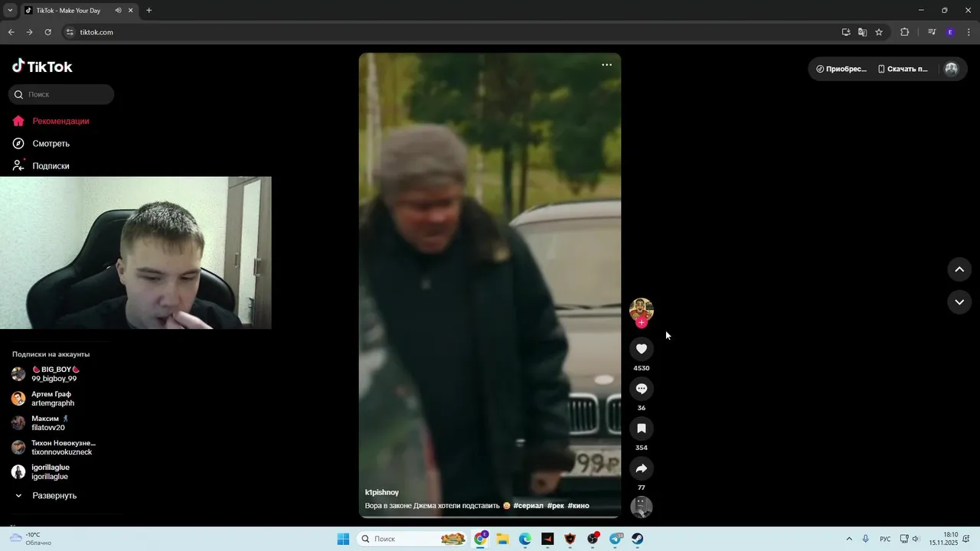Image resolution: width=980 pixels, height=551 pixels.
Task: Open OBS Studio from the taskbar
Action: (593, 539)
